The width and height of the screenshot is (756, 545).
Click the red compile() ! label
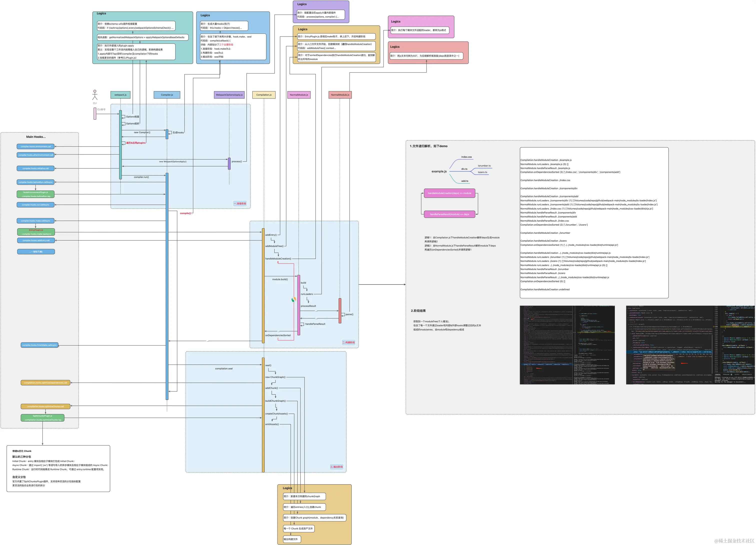pyautogui.click(x=186, y=213)
